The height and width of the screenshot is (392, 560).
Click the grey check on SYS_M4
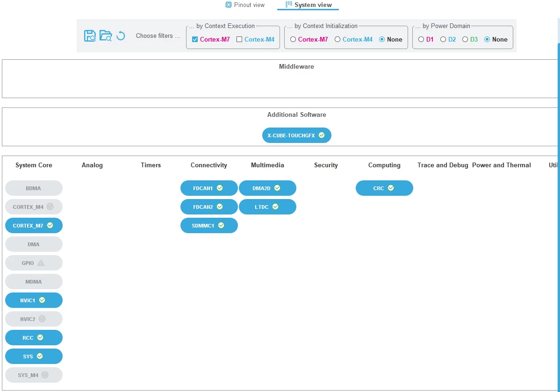[x=45, y=375]
